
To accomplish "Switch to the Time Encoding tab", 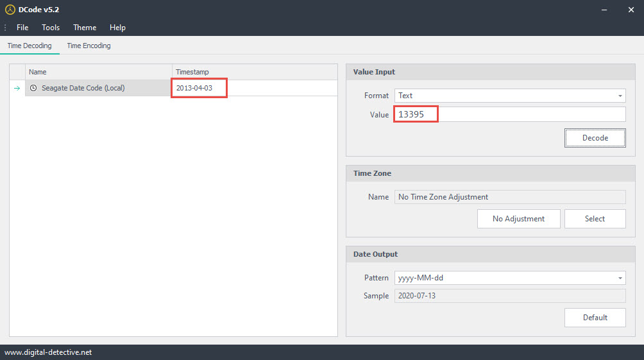I will tap(89, 46).
